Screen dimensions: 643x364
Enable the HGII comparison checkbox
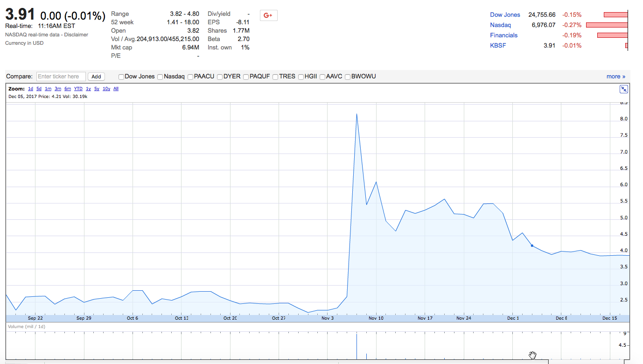tap(301, 77)
